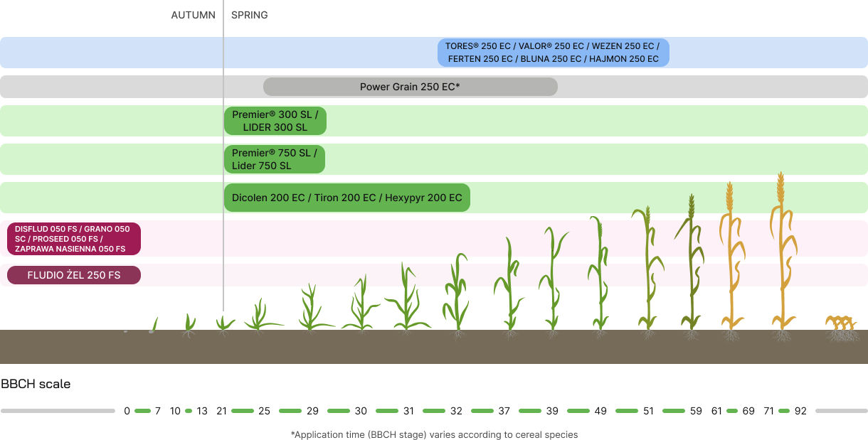The width and height of the screenshot is (868, 440).
Task: Open the Power Grain 250 EC* bar
Action: pyautogui.click(x=410, y=87)
